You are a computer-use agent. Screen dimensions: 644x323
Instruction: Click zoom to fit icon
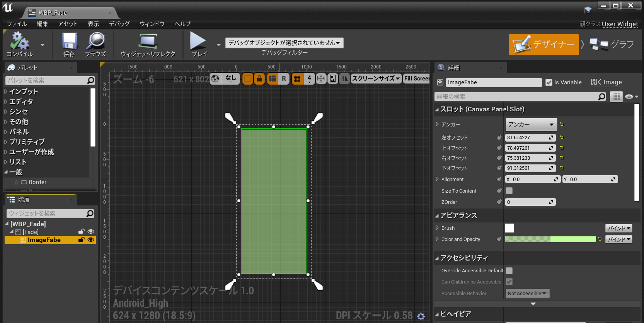321,79
